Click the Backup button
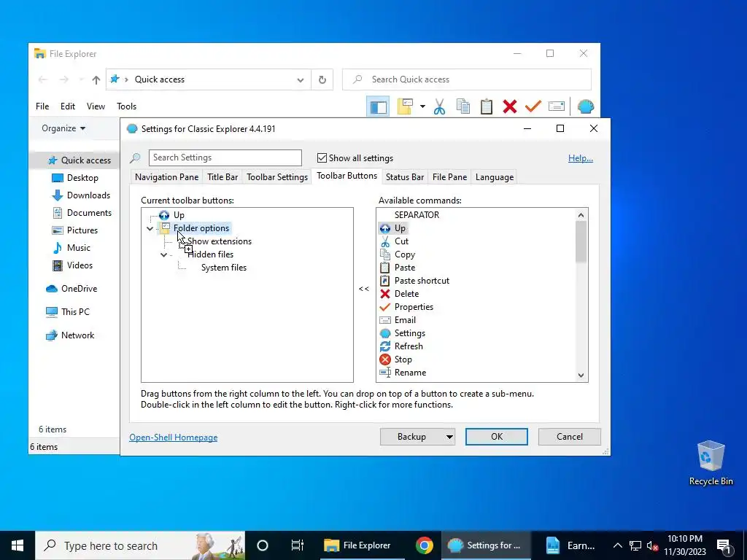This screenshot has height=560, width=747. [x=411, y=437]
